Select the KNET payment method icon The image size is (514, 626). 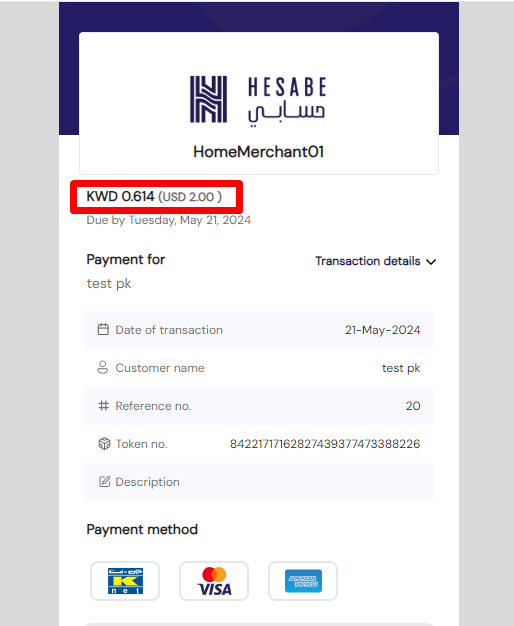(125, 581)
